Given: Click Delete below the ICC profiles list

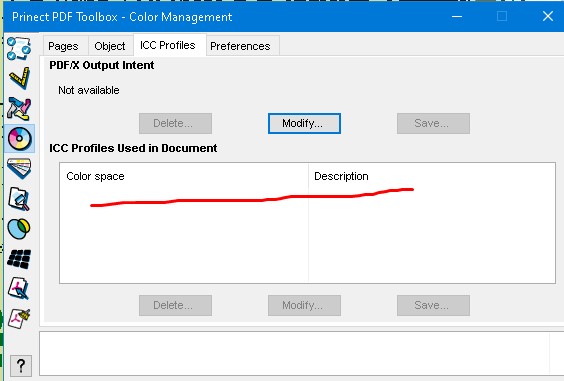Looking at the screenshot, I should point(176,305).
